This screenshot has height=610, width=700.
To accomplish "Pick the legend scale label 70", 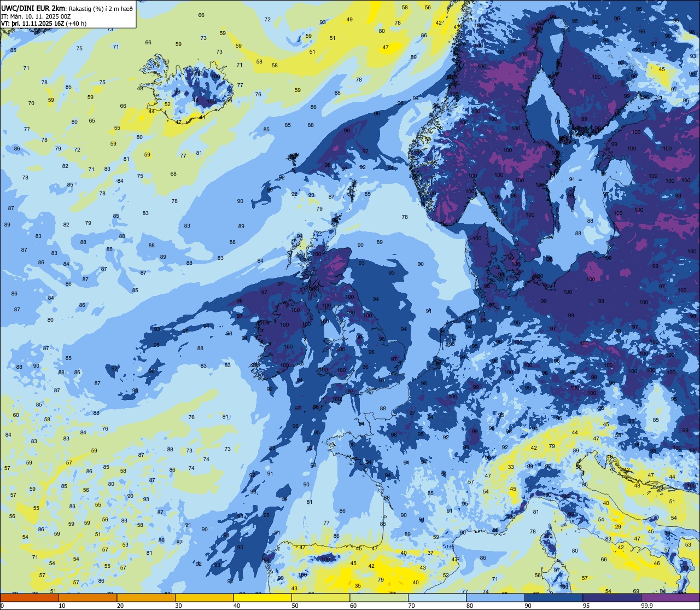I will [411, 606].
